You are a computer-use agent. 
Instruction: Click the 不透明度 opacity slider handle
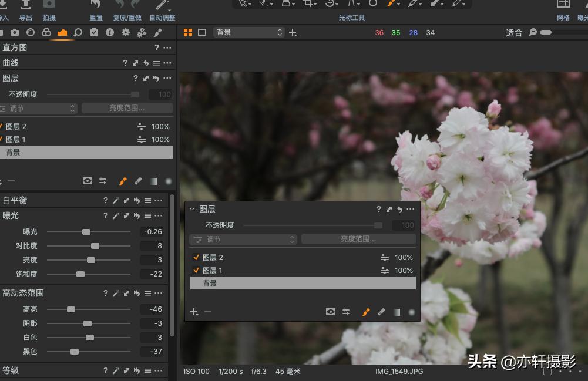(x=378, y=225)
